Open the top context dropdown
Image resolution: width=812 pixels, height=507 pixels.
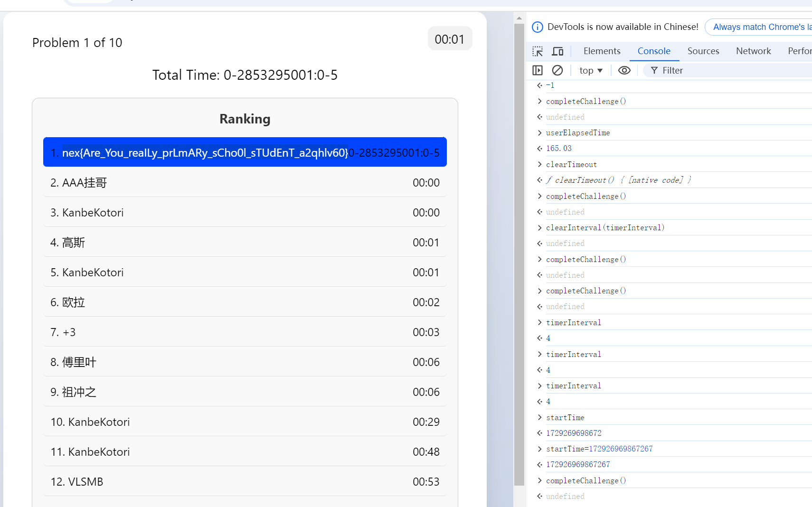click(591, 70)
